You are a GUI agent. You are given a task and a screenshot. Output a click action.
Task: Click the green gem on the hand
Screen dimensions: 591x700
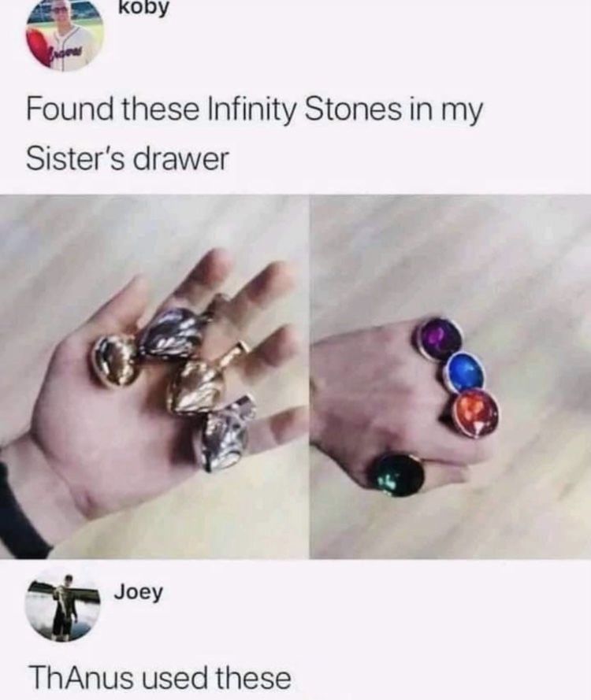click(x=399, y=476)
